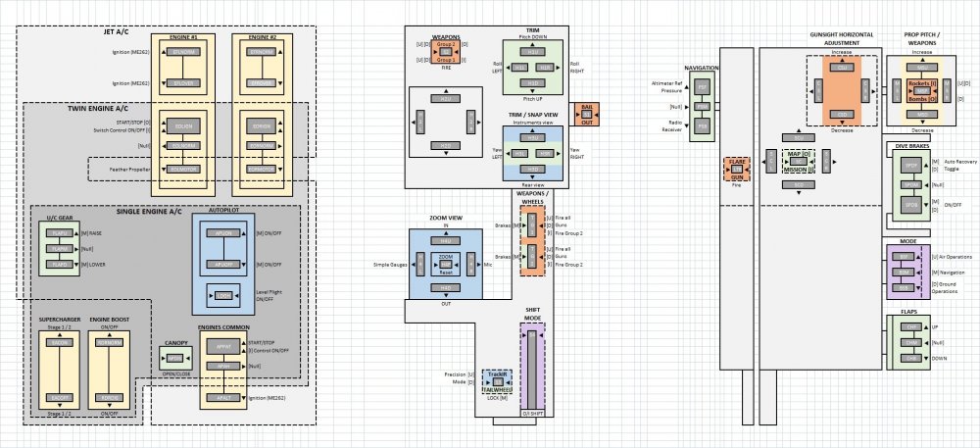Click the Pitch UP label
This screenshot has height=448, width=980.
tap(532, 99)
